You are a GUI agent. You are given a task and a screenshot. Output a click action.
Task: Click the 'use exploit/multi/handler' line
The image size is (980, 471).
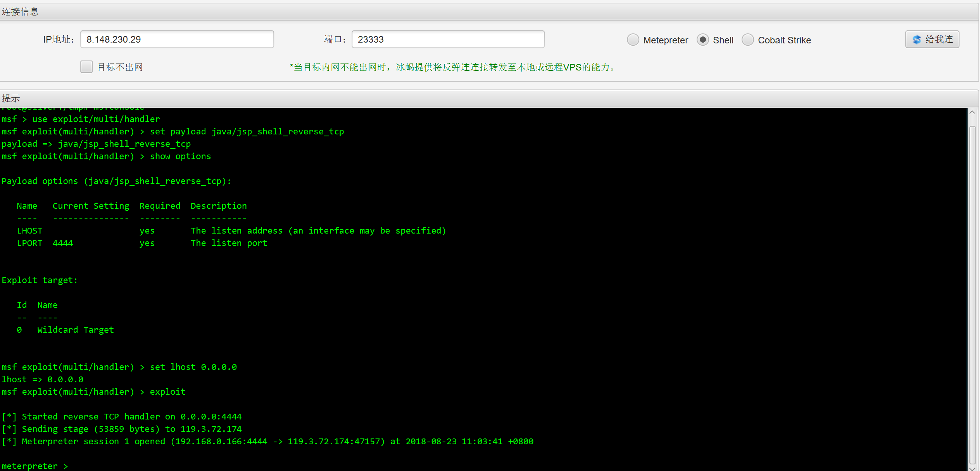coord(81,119)
